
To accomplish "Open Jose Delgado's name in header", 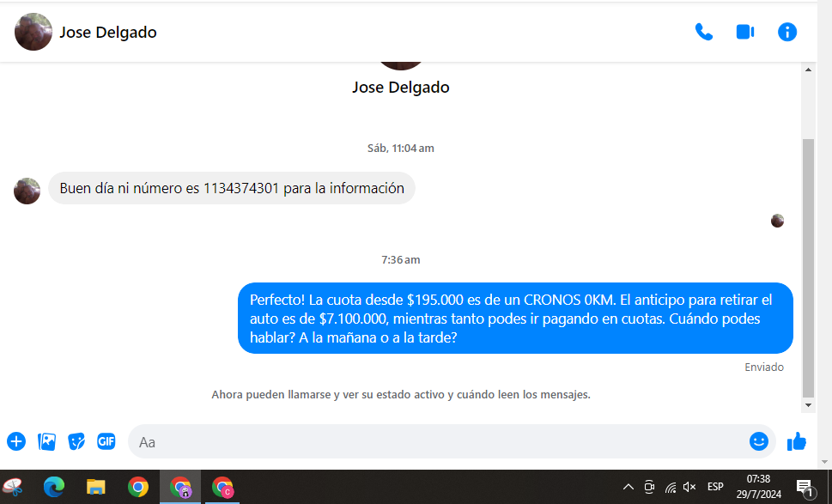I will tap(108, 33).
